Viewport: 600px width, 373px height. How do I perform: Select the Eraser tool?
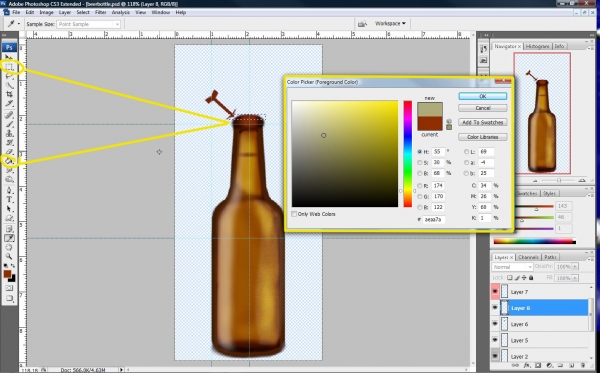9,152
